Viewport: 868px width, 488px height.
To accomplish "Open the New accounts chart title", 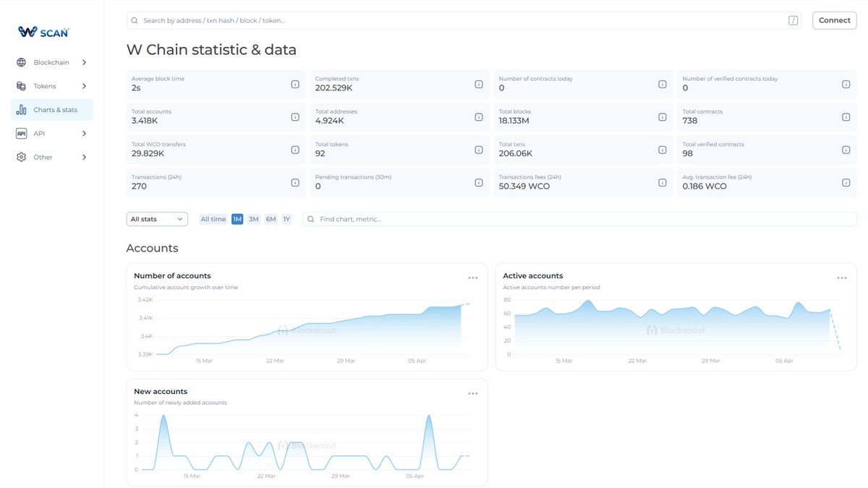I will [161, 391].
